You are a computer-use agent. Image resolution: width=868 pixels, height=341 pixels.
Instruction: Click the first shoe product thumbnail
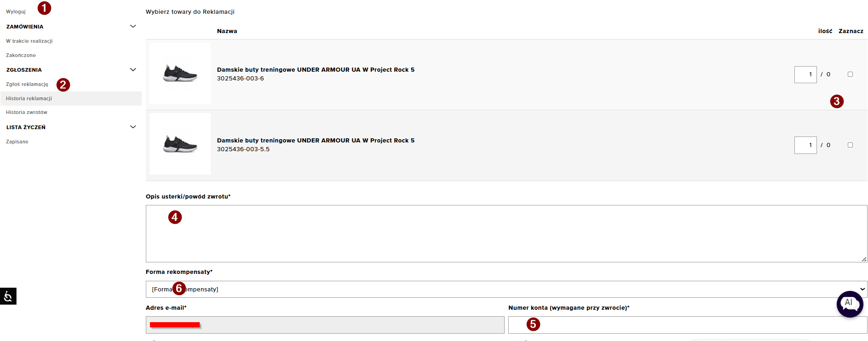(180, 74)
